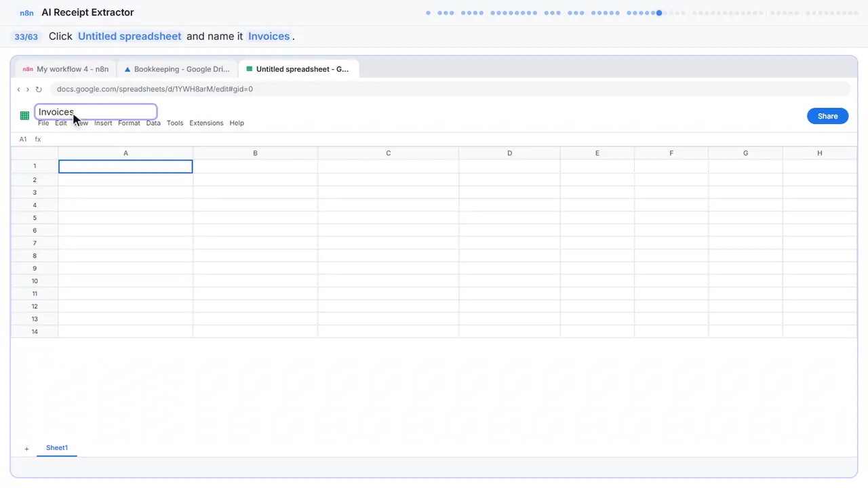
Task: Click the AI Receipt Extractor title
Action: (87, 13)
